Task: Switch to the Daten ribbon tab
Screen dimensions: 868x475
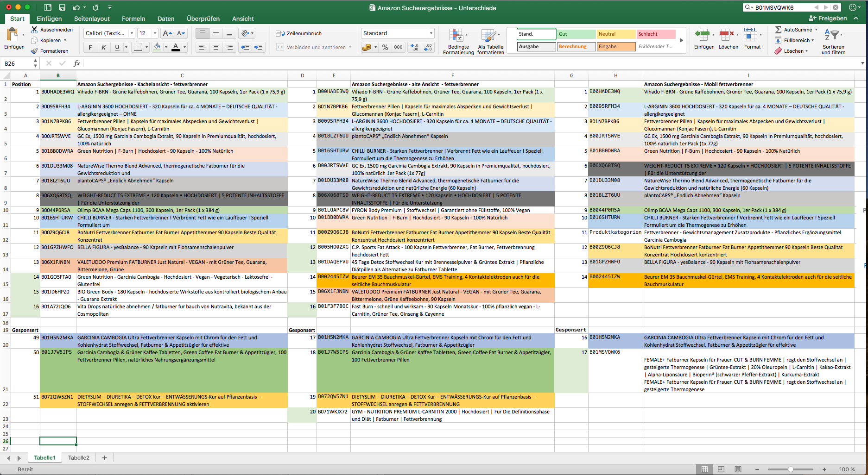Action: pos(166,19)
